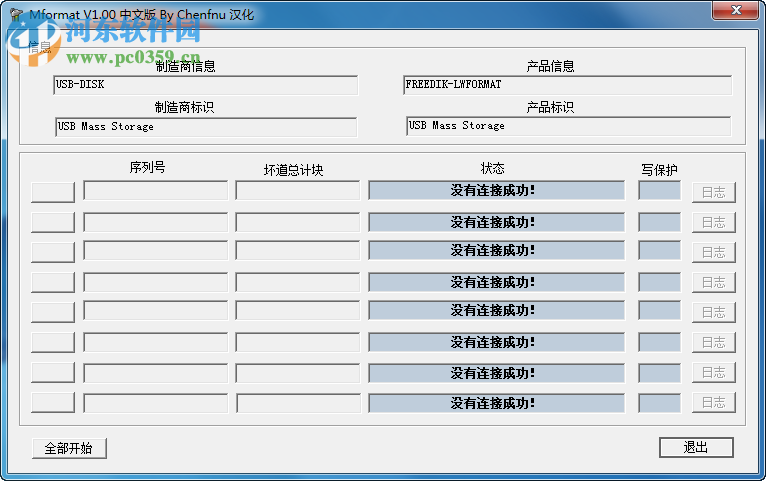This screenshot has height=481, width=766.
Task: Click the third row 写保护 indicator box
Action: click(660, 251)
